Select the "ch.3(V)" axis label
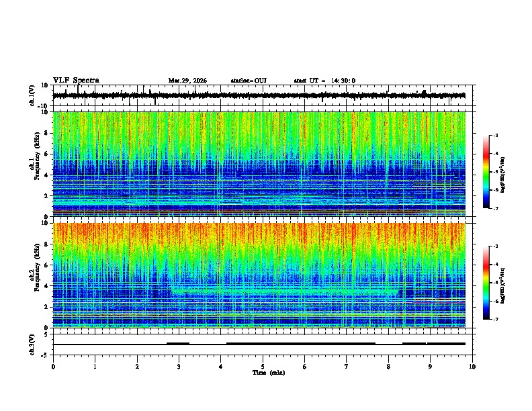Viewport: 532px width, 411px height. point(32,345)
